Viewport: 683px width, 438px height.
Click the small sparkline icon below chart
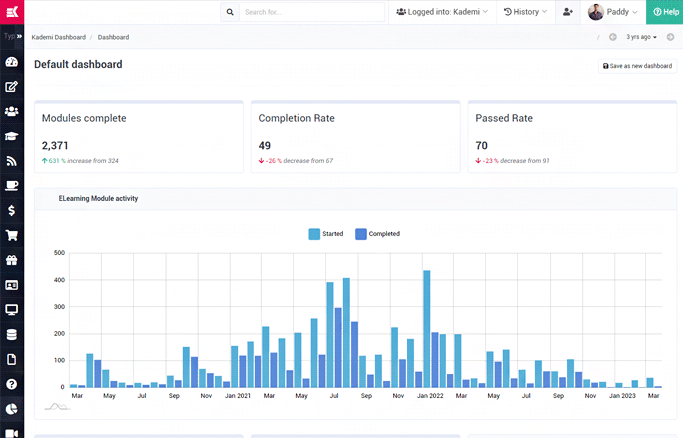click(57, 407)
